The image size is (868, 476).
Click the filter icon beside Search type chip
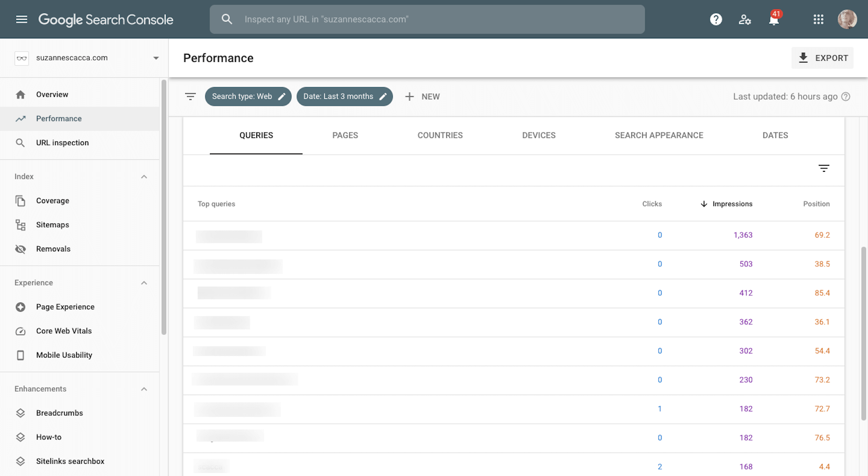[190, 96]
